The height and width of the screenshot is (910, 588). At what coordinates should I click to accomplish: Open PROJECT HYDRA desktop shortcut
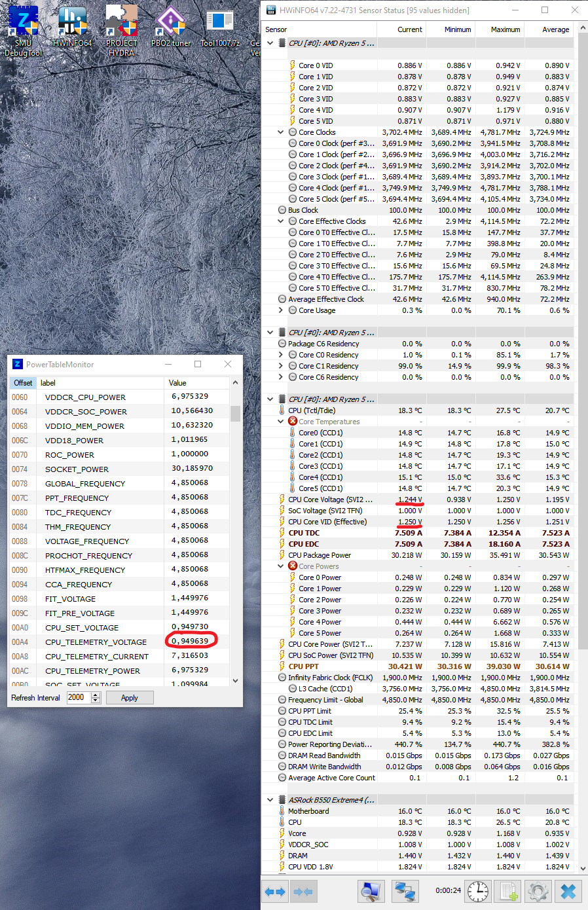coord(122,31)
